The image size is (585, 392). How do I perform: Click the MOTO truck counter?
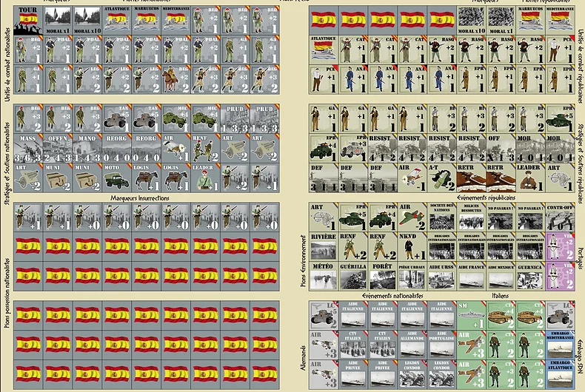[117, 178]
